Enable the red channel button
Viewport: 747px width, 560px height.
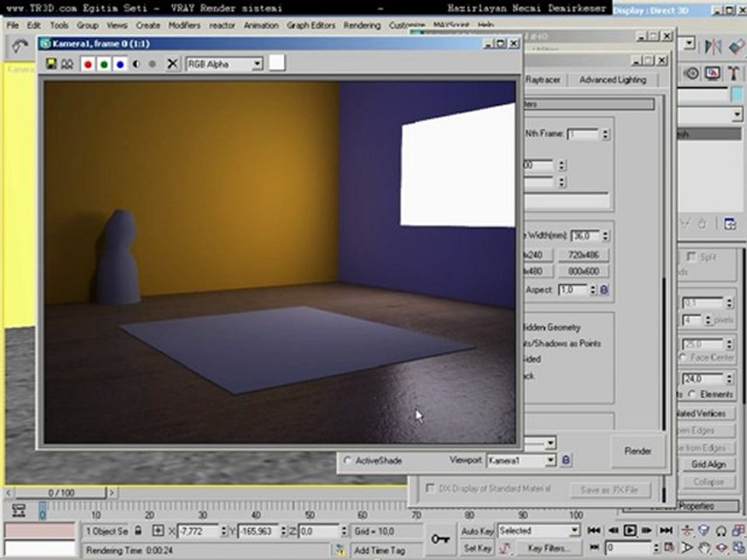point(88,64)
